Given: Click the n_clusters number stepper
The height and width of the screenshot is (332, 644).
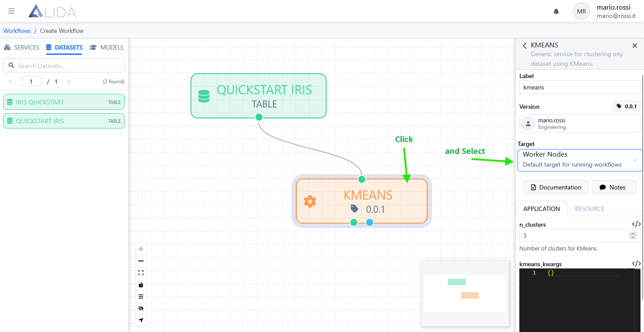Looking at the screenshot, I should (633, 236).
